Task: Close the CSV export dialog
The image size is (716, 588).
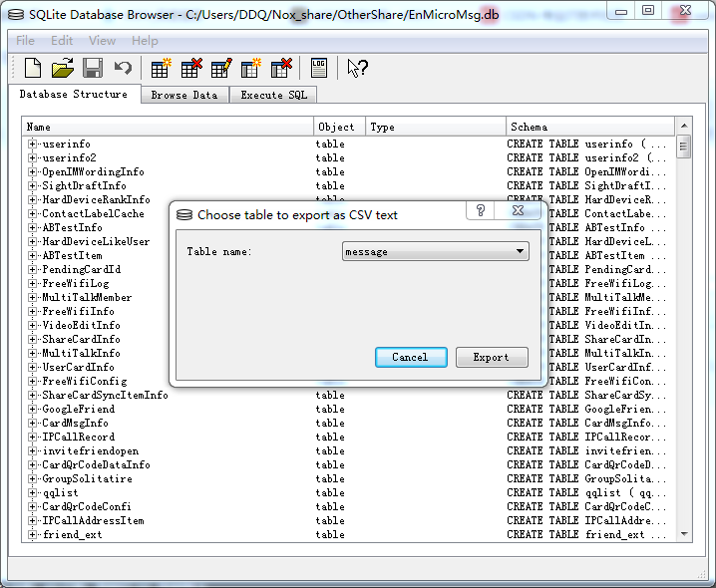Action: [518, 210]
